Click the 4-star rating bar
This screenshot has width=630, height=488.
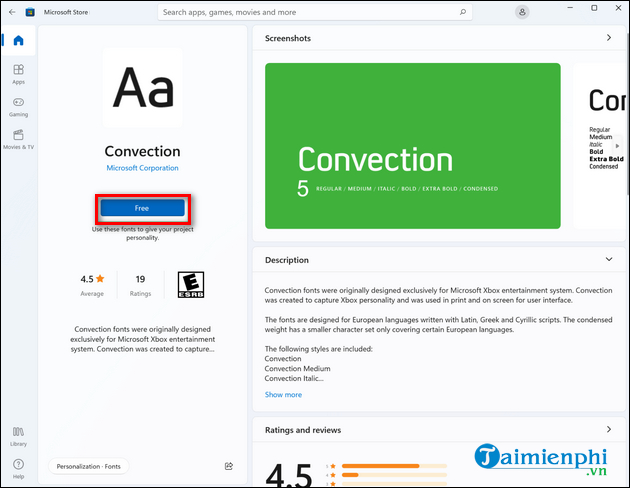click(394, 475)
